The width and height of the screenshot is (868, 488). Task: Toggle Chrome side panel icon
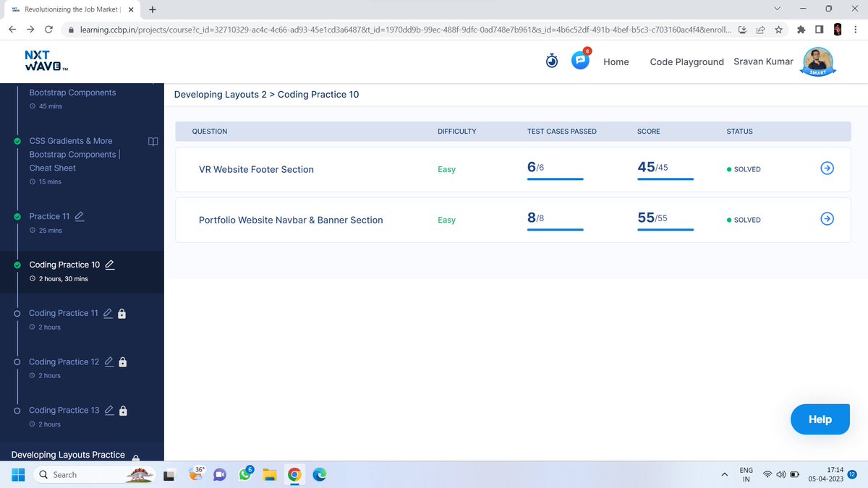click(819, 30)
